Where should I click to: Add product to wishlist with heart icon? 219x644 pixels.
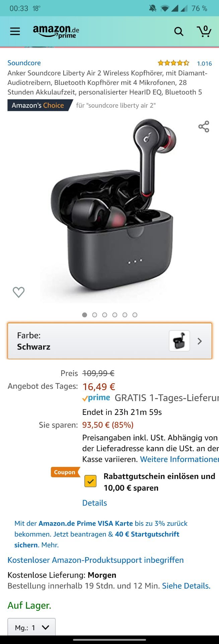(18, 292)
